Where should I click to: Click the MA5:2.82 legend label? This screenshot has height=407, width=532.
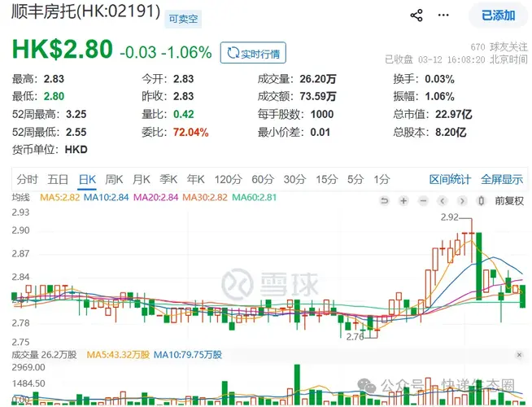(x=59, y=197)
